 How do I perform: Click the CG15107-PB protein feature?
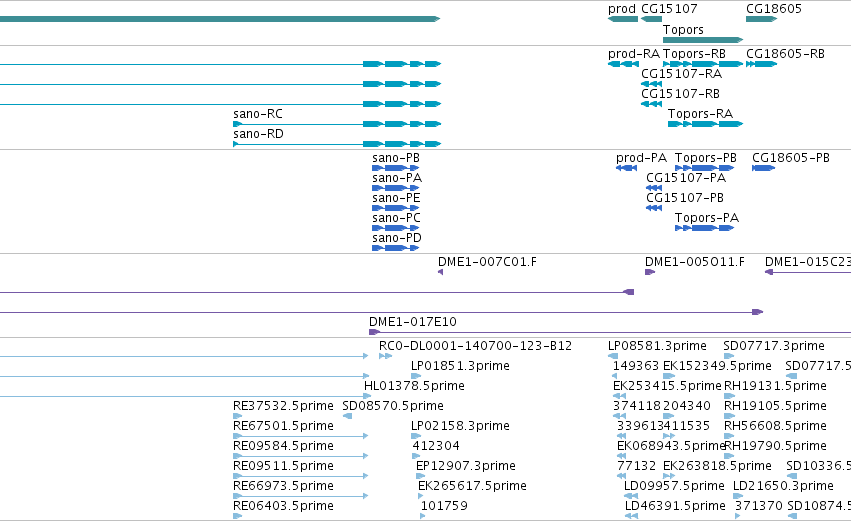click(x=654, y=208)
